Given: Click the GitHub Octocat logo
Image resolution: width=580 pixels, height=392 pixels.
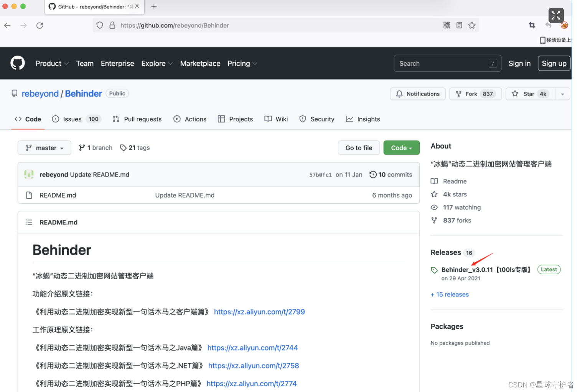Looking at the screenshot, I should [x=18, y=63].
